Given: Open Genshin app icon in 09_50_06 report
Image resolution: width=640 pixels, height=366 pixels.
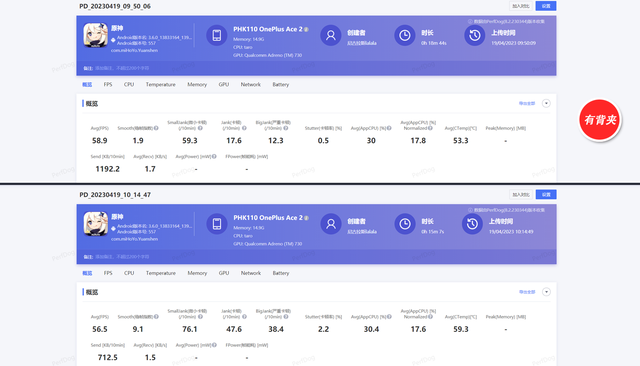Looking at the screenshot, I should click(96, 35).
